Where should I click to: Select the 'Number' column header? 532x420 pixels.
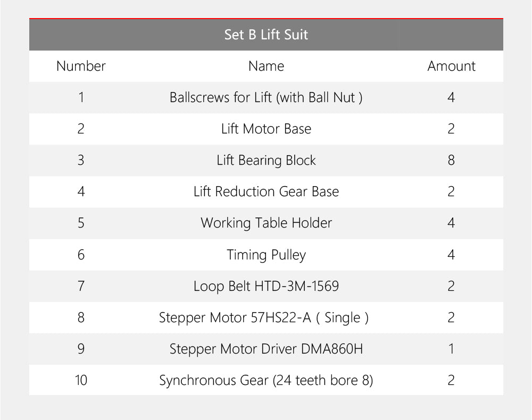(x=81, y=66)
